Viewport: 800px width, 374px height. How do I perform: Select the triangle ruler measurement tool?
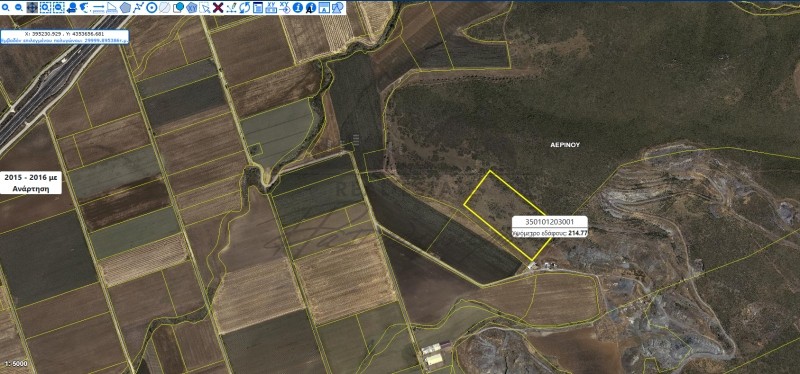click(112, 8)
